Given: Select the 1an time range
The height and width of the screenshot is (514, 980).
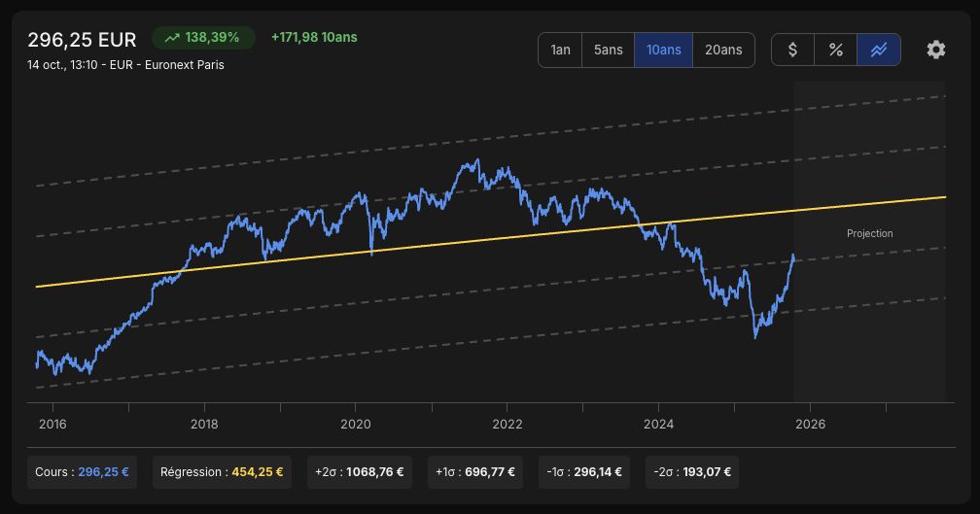Looking at the screenshot, I should 560,50.
